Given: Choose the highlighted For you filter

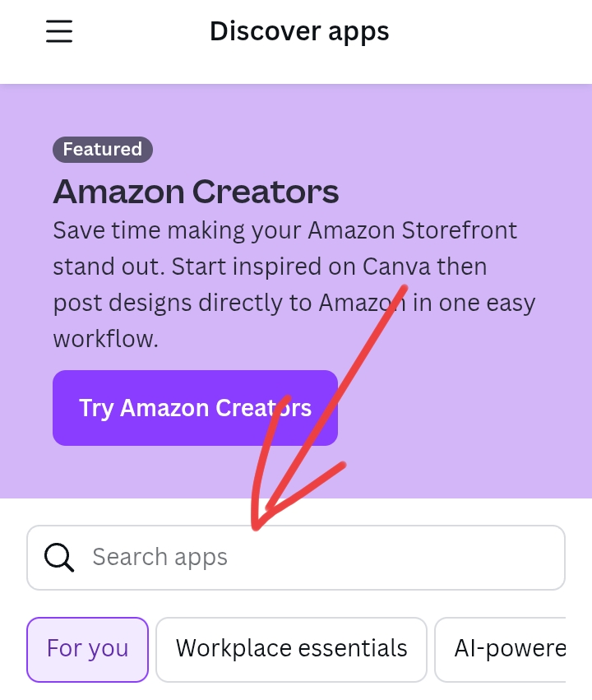Looking at the screenshot, I should [x=88, y=649].
